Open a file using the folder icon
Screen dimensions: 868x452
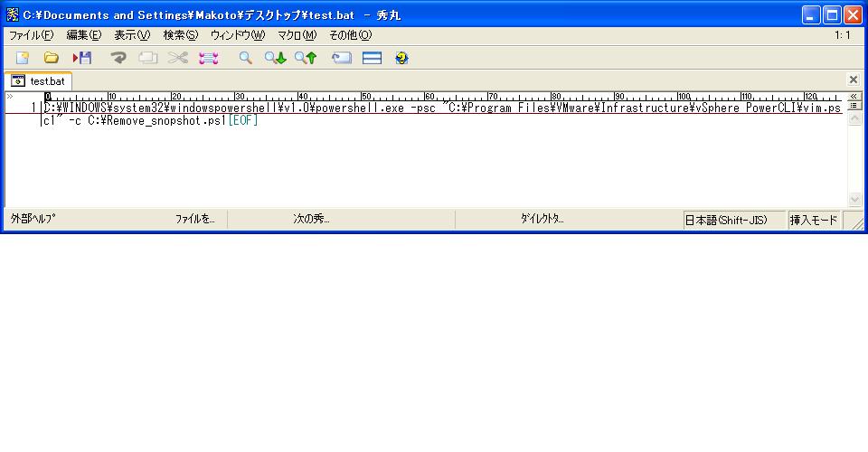(x=51, y=58)
